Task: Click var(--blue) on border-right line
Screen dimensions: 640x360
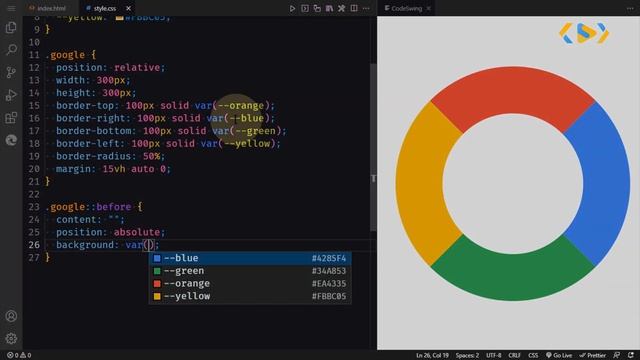Action: click(x=238, y=118)
